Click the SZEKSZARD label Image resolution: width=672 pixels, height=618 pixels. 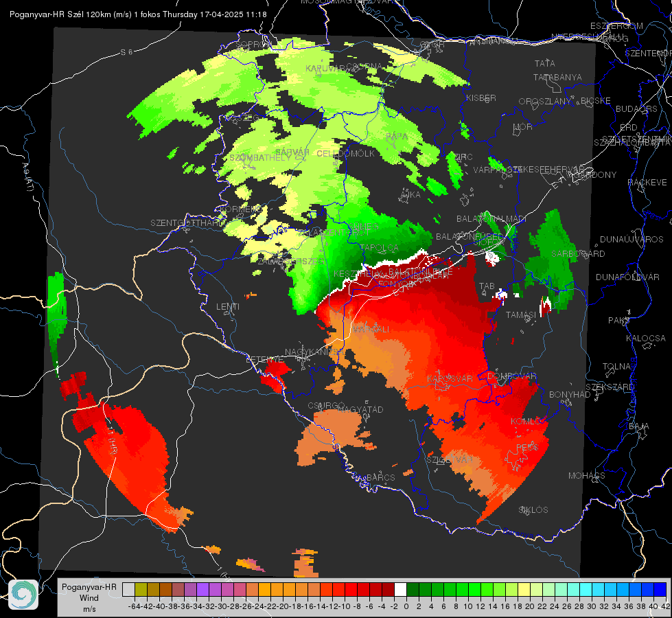point(610,387)
